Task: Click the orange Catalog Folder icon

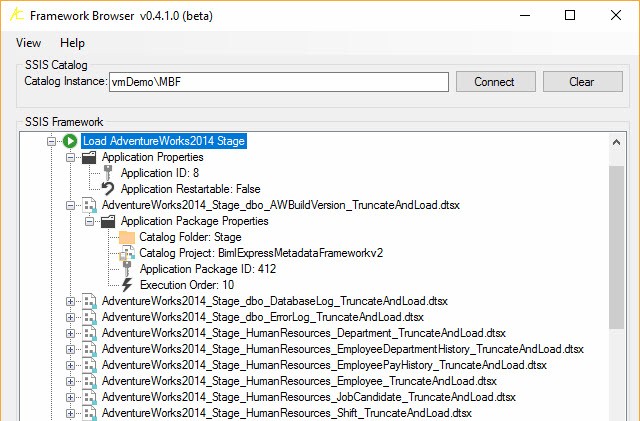Action: 127,237
